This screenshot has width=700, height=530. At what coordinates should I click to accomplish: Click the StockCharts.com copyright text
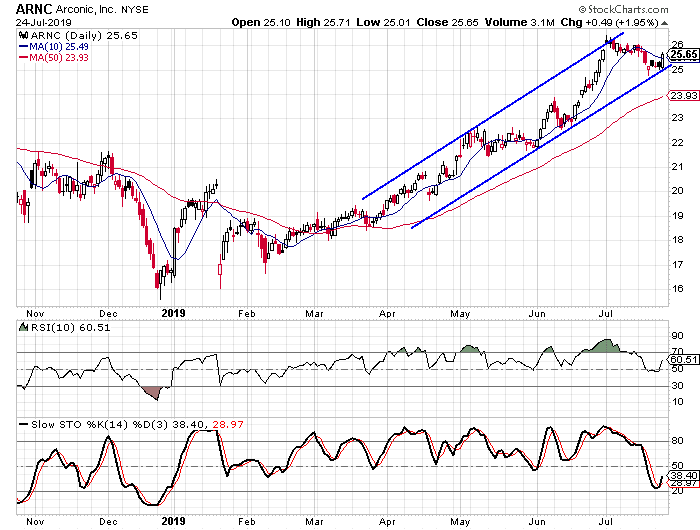click(623, 9)
